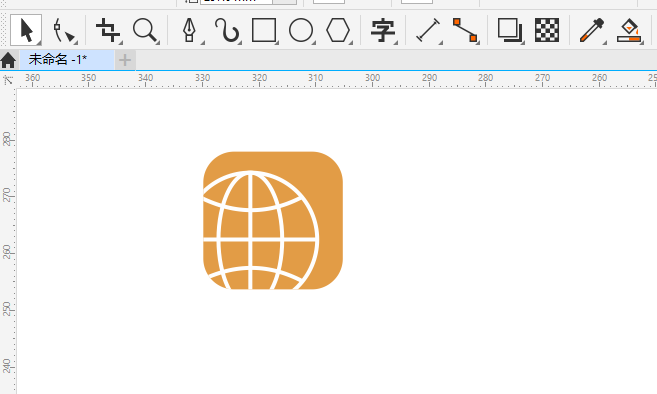This screenshot has width=657, height=394.
Task: Select the Connector tool
Action: [x=465, y=30]
